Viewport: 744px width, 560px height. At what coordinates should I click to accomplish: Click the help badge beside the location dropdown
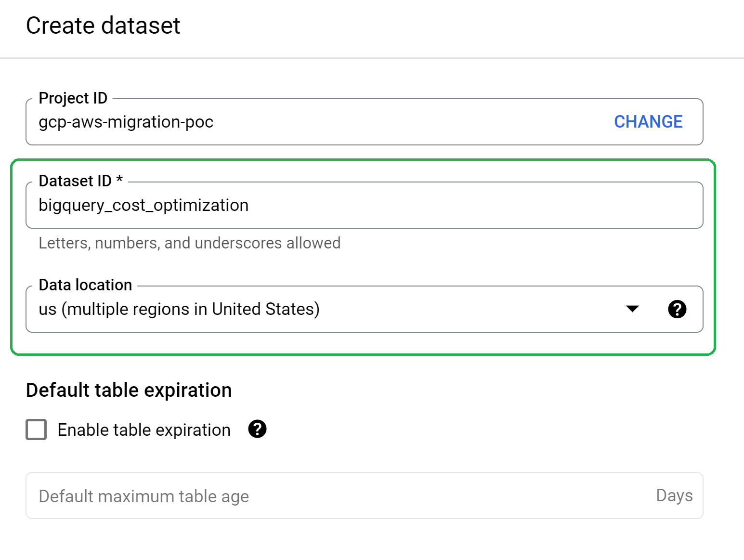[x=677, y=309]
